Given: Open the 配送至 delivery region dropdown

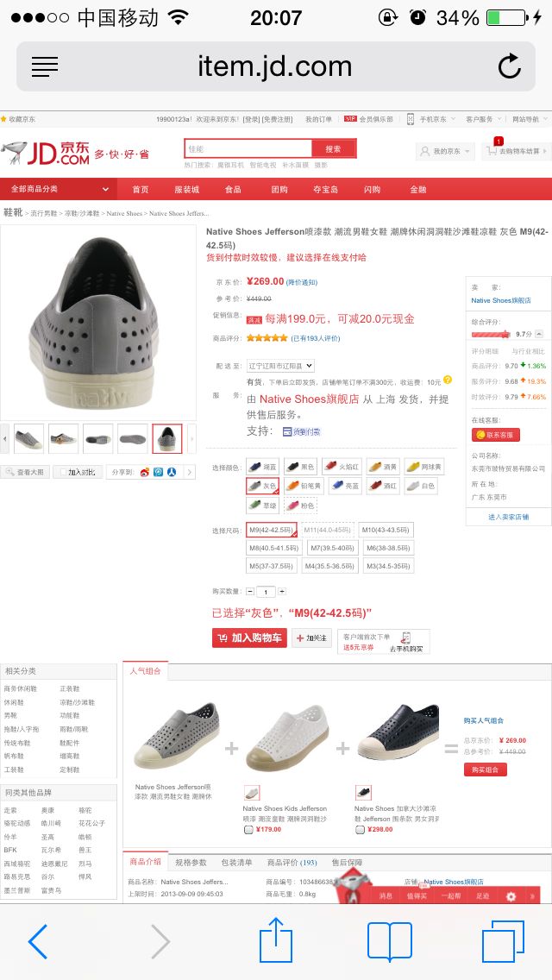Looking at the screenshot, I should (x=280, y=366).
